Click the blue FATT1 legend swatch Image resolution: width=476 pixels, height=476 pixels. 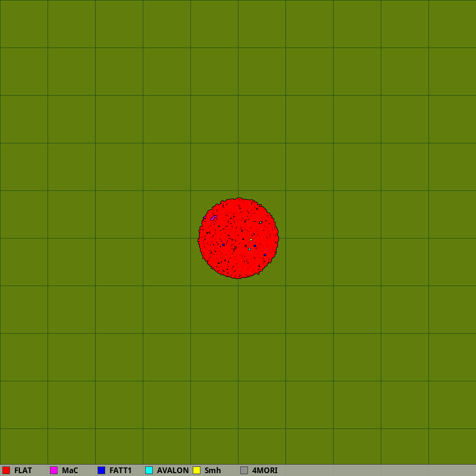pos(101,470)
